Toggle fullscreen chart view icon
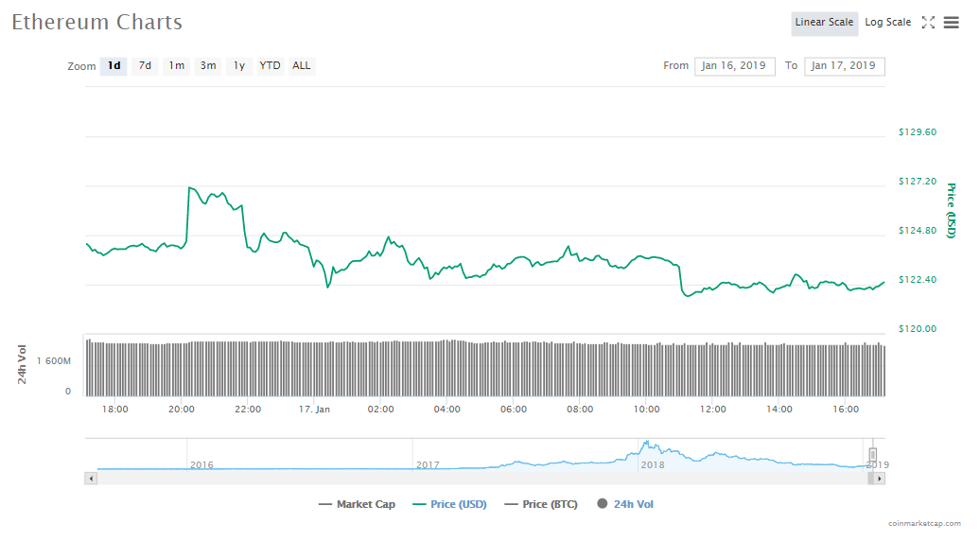 pos(928,23)
